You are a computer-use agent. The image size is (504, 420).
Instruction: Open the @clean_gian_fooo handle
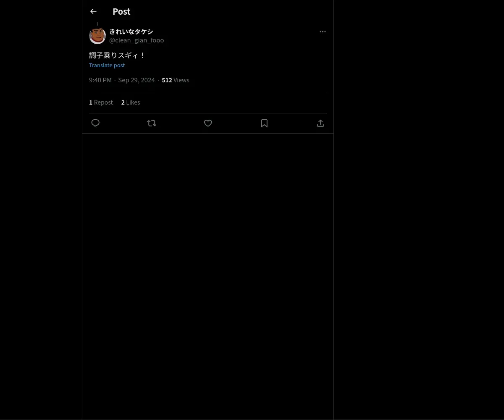click(x=136, y=40)
